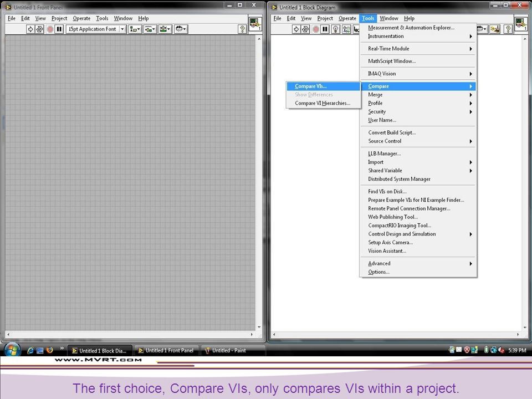The height and width of the screenshot is (399, 532).
Task: Select Compare VI Hierarchies... entry
Action: (323, 103)
